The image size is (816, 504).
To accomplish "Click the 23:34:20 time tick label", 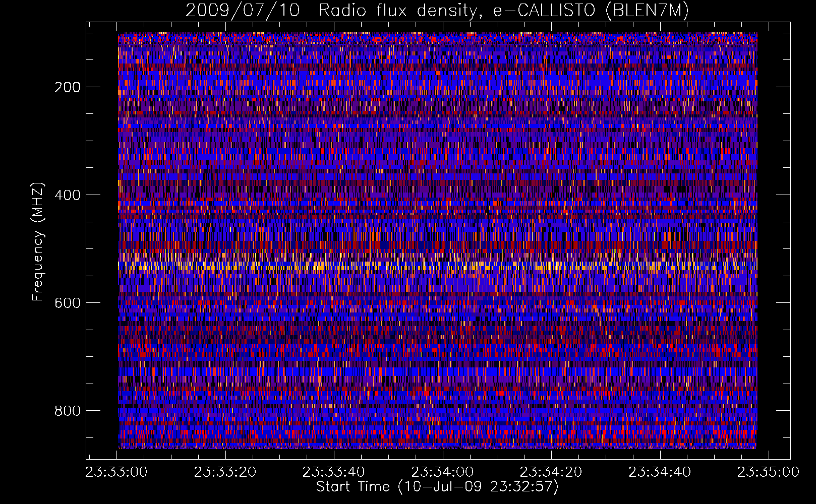I will pyautogui.click(x=551, y=472).
